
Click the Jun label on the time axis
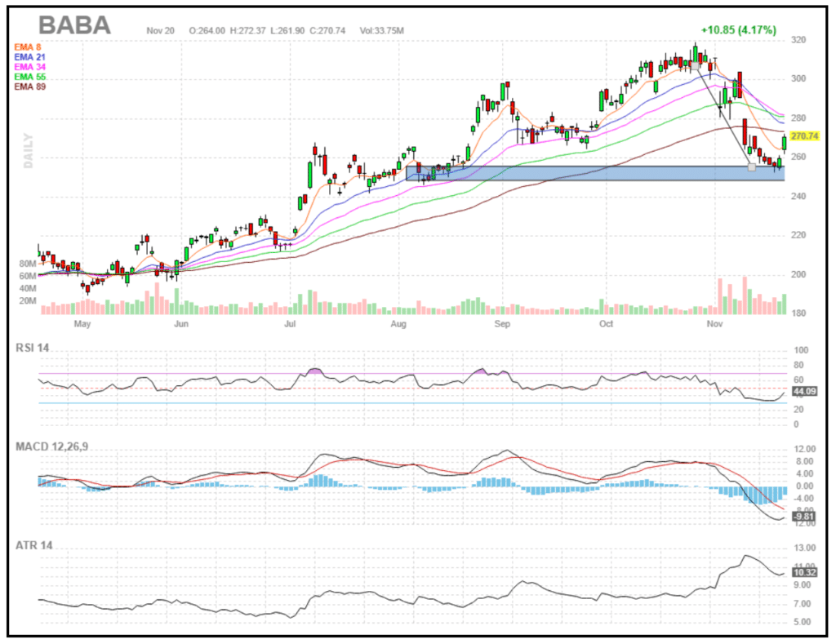tap(181, 323)
